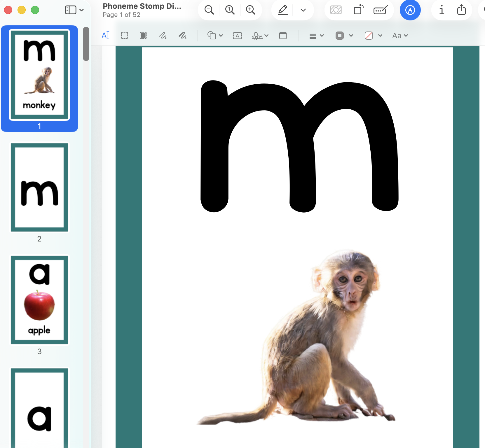Open the Shape Style line thickness dropdown
The width and height of the screenshot is (485, 448).
[317, 36]
